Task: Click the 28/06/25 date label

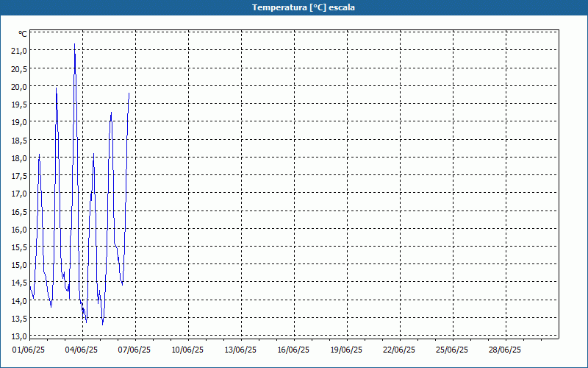Action: (505, 350)
